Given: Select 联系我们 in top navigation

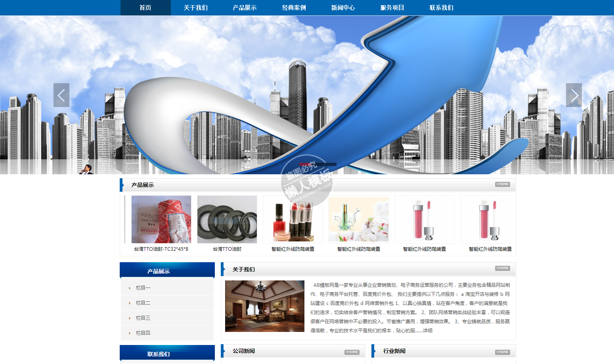Looking at the screenshot, I should (441, 8).
